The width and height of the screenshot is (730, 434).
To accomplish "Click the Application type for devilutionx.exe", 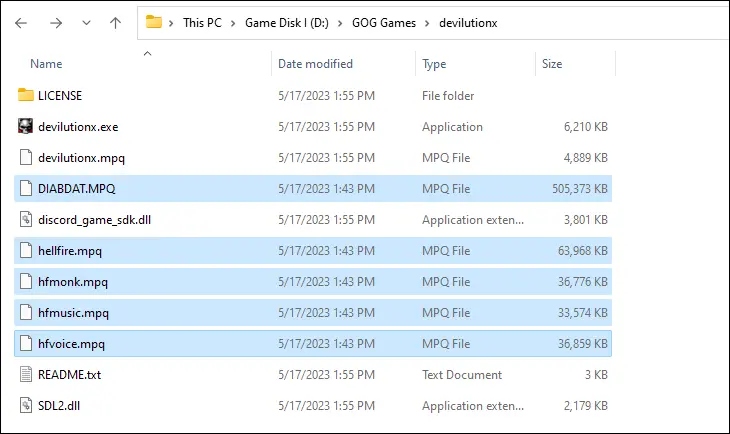I will [452, 127].
